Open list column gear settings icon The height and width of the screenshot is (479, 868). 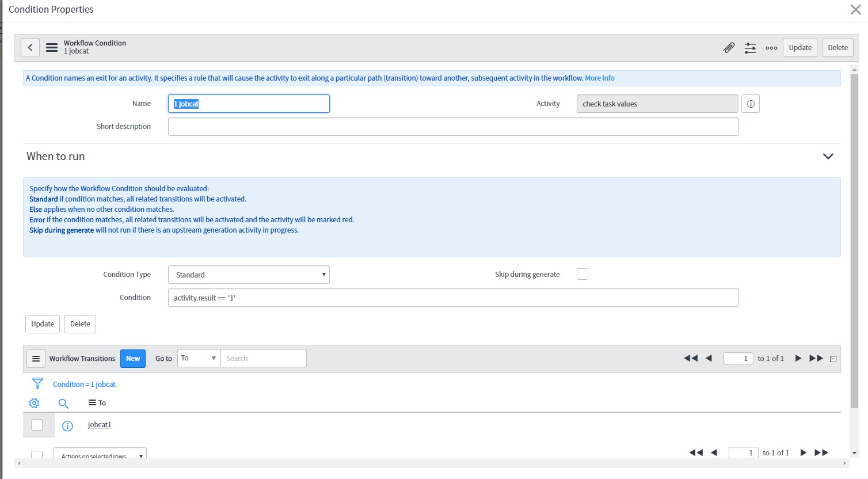[35, 403]
